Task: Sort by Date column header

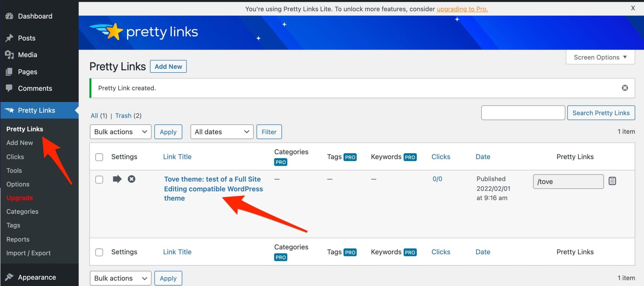Action: [483, 157]
